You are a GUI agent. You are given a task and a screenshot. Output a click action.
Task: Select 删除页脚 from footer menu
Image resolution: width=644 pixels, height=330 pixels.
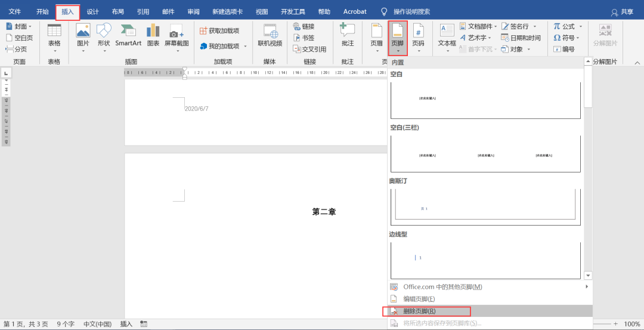419,311
